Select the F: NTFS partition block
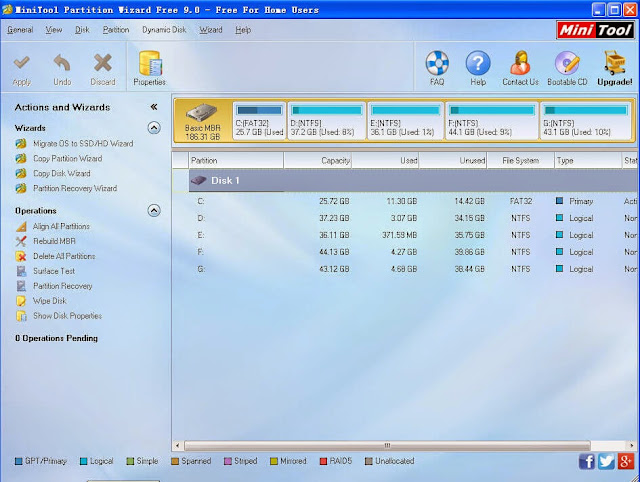The width and height of the screenshot is (640, 482). 491,121
